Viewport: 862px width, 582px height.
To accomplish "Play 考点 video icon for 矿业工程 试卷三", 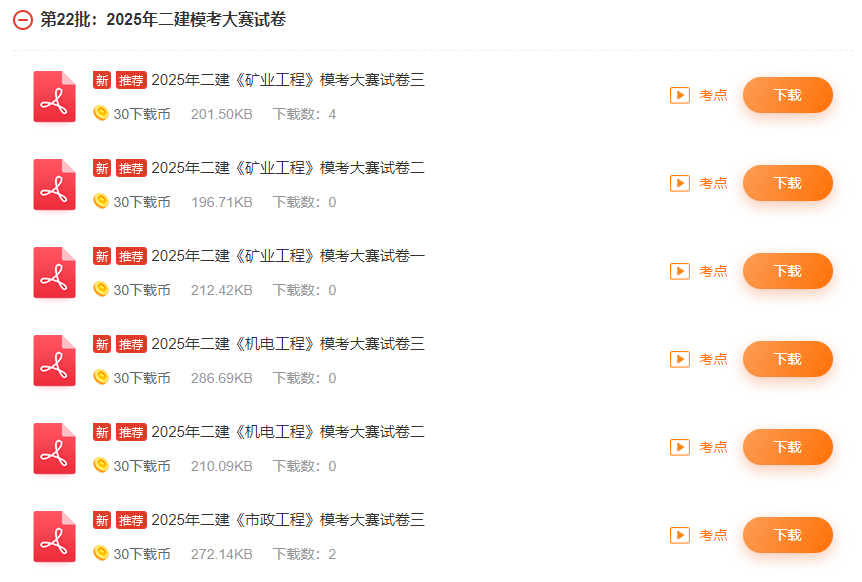I will tap(680, 95).
